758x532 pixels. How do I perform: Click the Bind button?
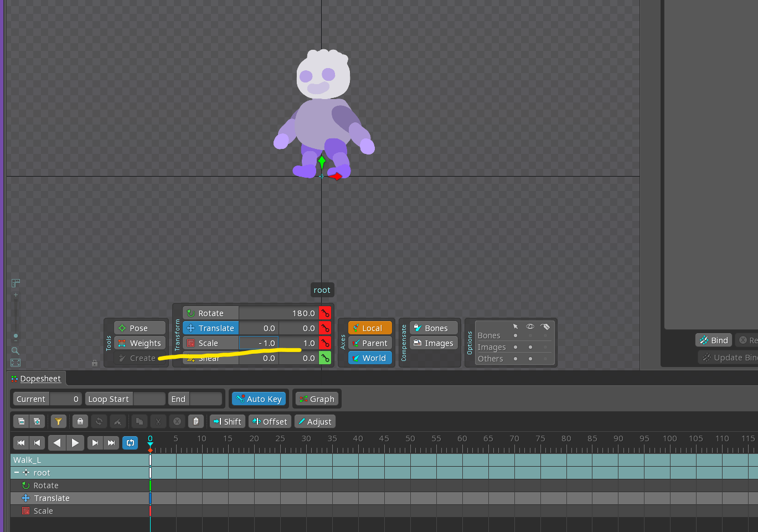(714, 340)
